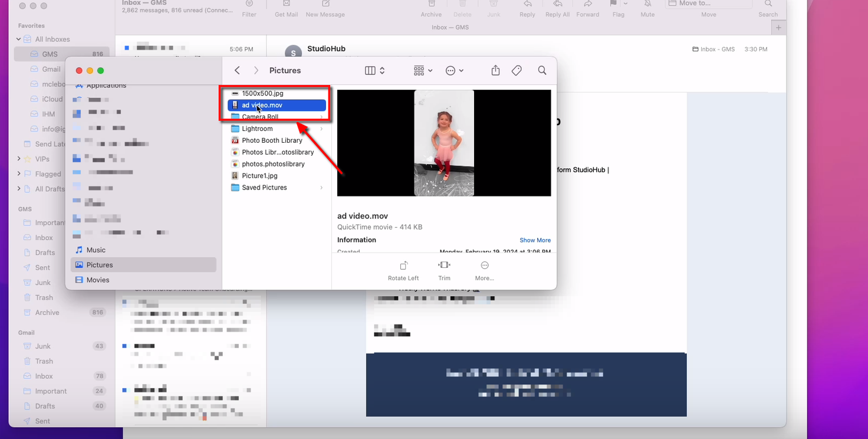Open the Flag color dropdown arrow

[626, 4]
